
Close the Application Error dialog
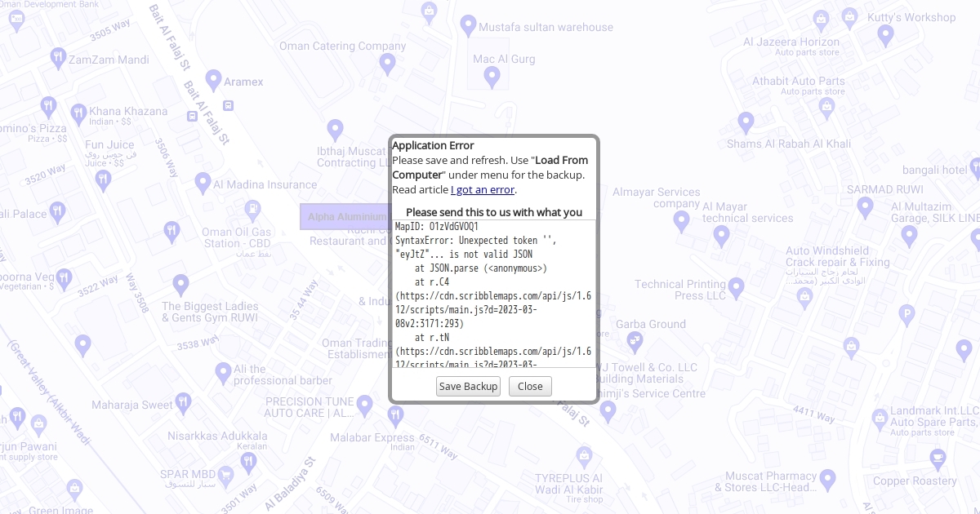coord(530,386)
